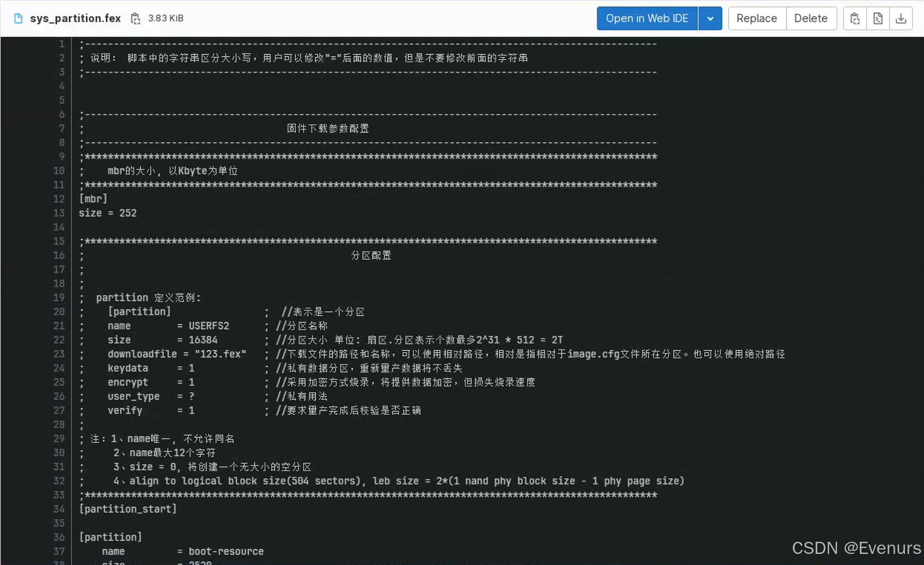Copy the sys_partition.fex file path
Screen dimensions: 924x565
tap(135, 18)
